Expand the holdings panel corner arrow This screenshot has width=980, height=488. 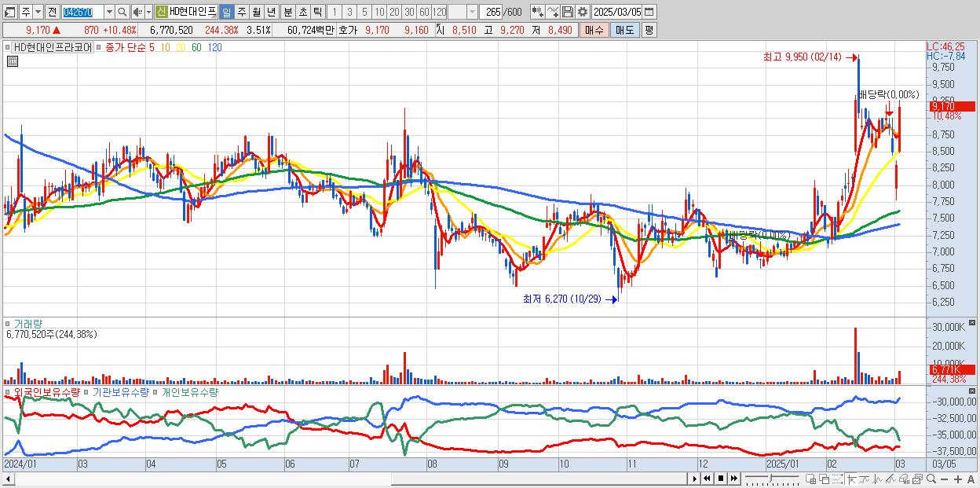[x=974, y=390]
